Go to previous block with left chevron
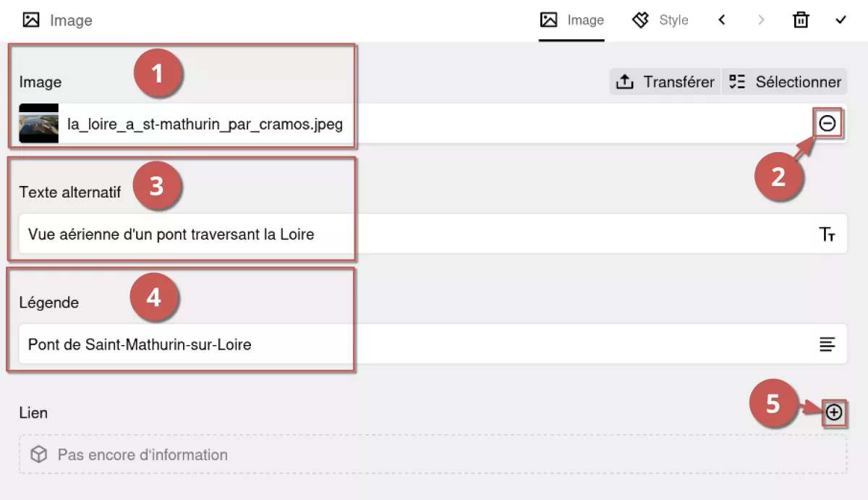The height and width of the screenshot is (500, 868). pyautogui.click(x=721, y=20)
